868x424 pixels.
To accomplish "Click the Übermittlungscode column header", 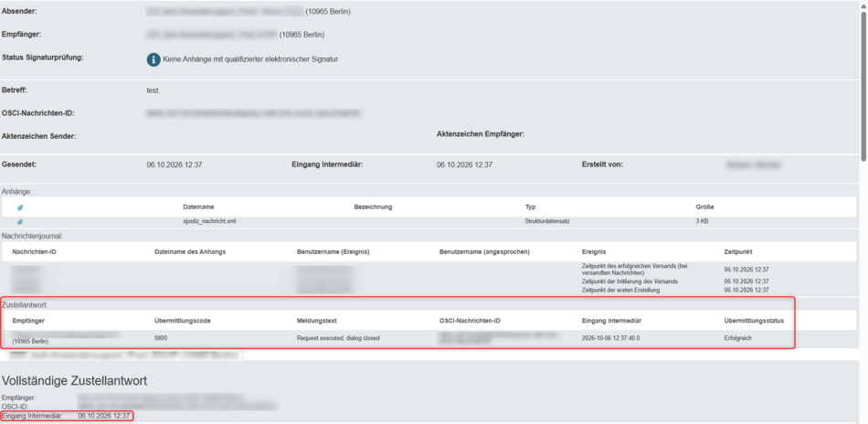I will coord(183,321).
